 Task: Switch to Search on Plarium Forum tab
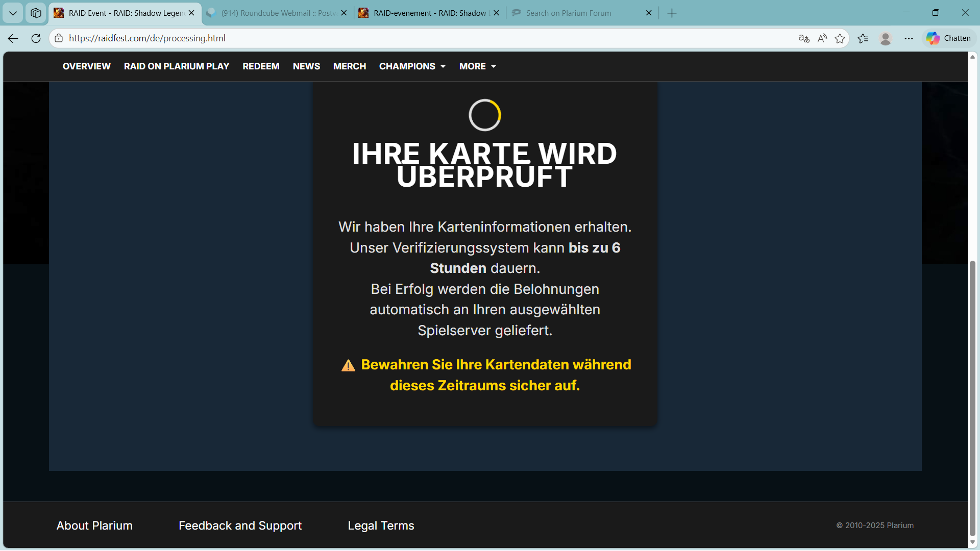(582, 13)
